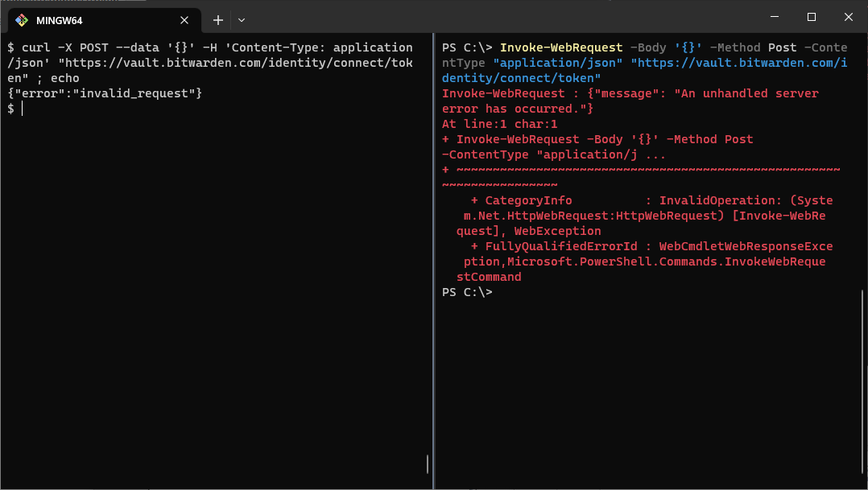The image size is (868, 490).
Task: Click the m.Net.HttpWebRequest error line
Action: pyautogui.click(x=644, y=216)
